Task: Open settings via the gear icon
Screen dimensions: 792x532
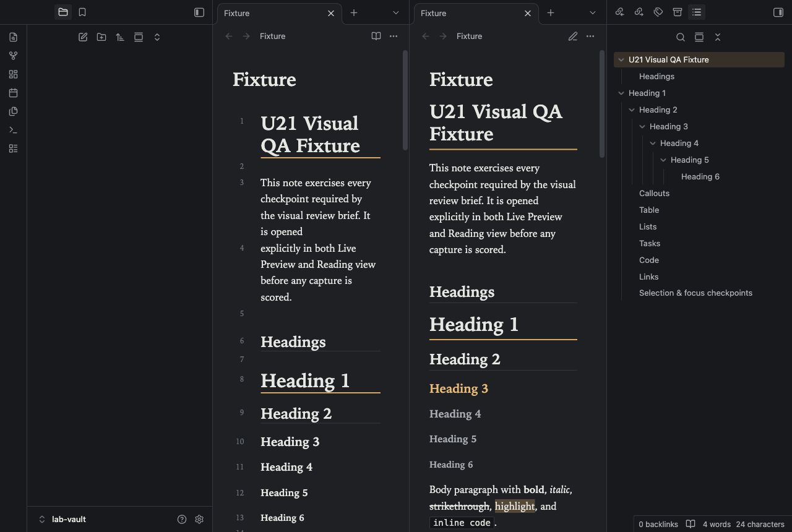Action: pyautogui.click(x=199, y=519)
